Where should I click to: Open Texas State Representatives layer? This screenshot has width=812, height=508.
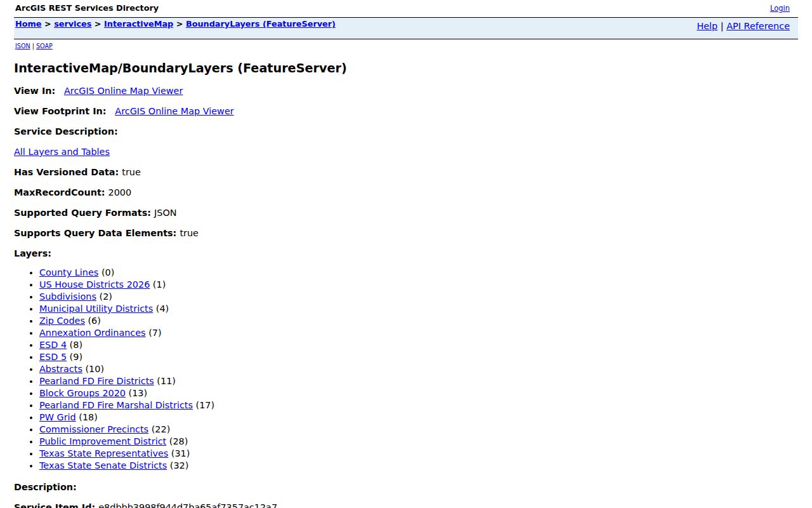[103, 453]
